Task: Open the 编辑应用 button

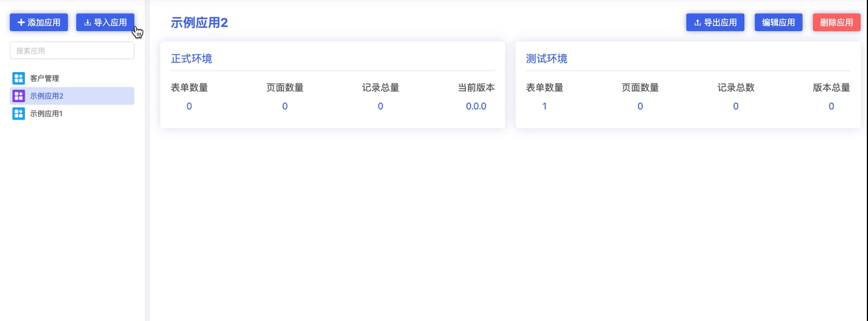Action: pos(778,23)
